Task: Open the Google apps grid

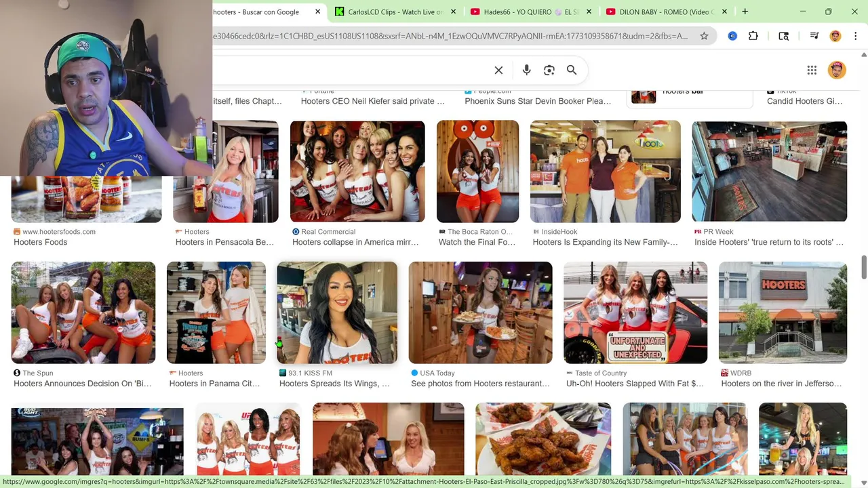Action: click(812, 70)
